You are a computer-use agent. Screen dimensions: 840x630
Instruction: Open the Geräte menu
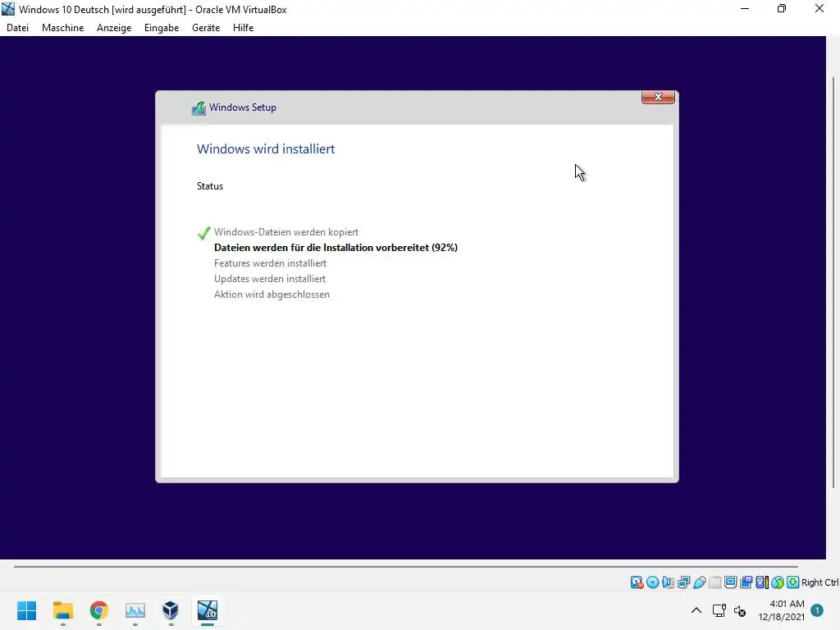point(206,28)
